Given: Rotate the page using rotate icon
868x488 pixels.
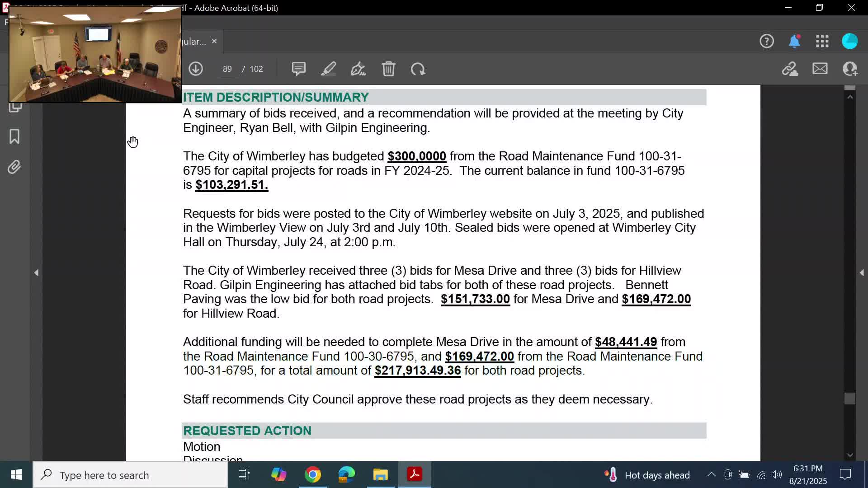Looking at the screenshot, I should tap(418, 69).
